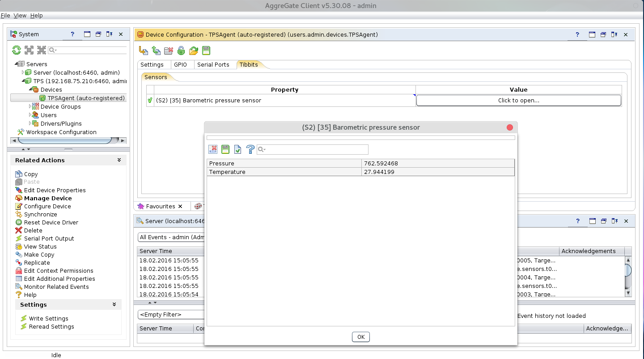The image size is (644, 359).
Task: Expand the Device Groups node
Action: click(x=30, y=106)
